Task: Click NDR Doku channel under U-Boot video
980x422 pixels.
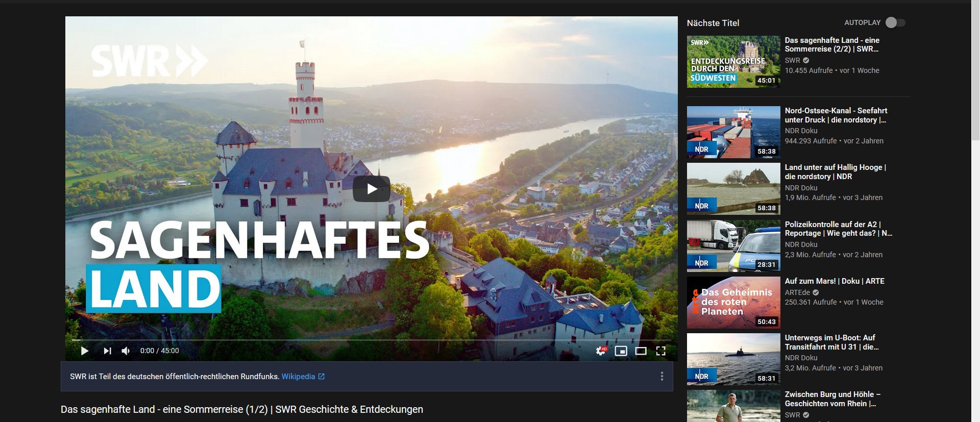Action: 801,358
